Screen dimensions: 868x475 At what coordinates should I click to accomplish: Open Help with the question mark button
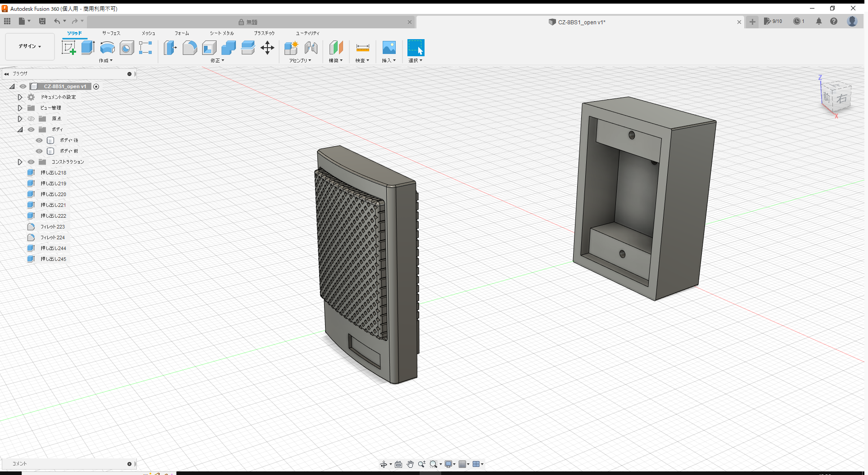(x=834, y=21)
